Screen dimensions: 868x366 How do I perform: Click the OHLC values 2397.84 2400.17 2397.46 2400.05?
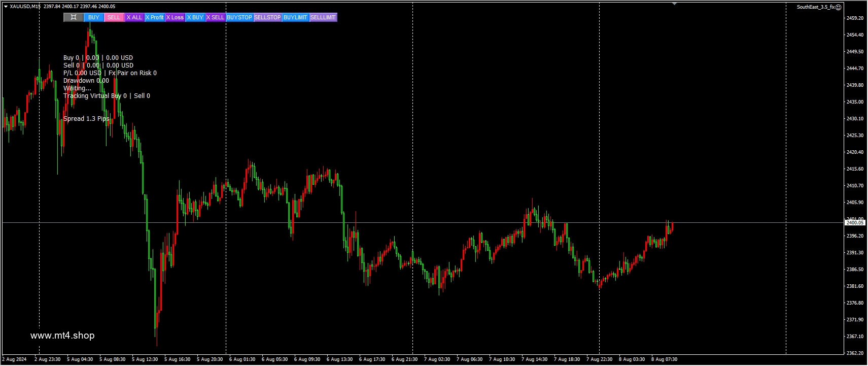click(80, 7)
